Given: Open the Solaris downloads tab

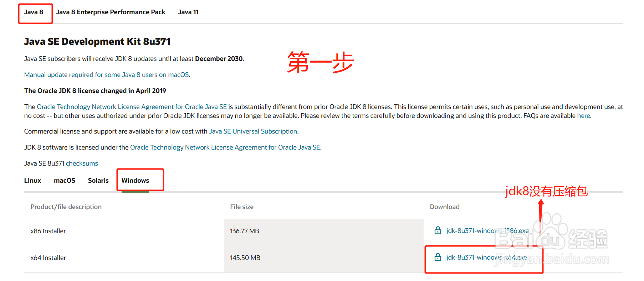Looking at the screenshot, I should pos(98,181).
